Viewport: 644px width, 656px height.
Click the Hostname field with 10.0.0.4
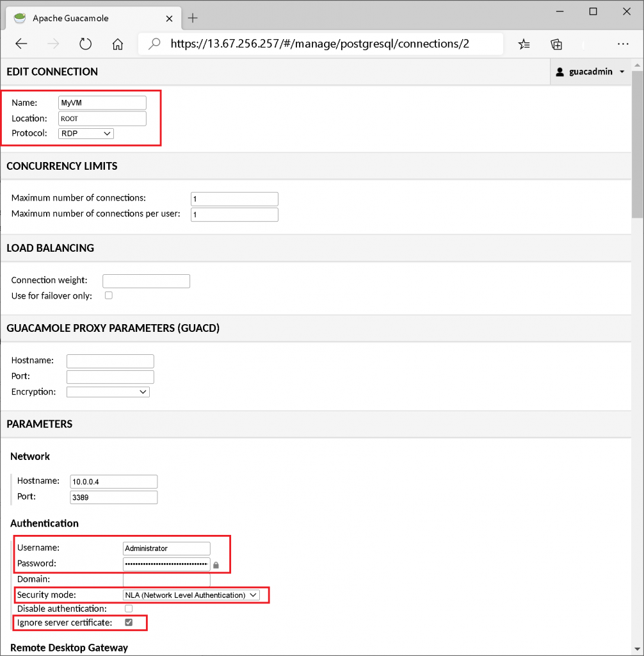pos(113,481)
